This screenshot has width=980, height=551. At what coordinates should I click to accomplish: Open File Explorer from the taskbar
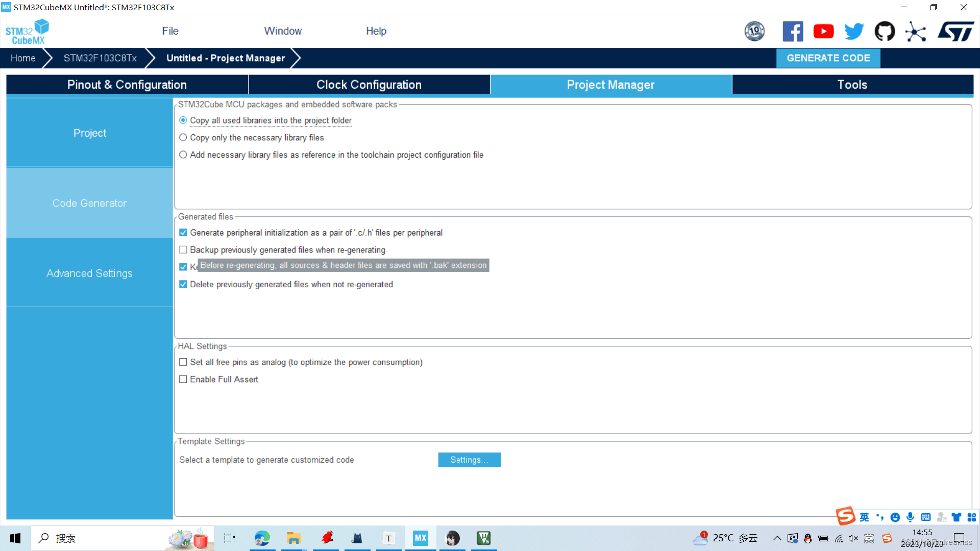pos(293,538)
